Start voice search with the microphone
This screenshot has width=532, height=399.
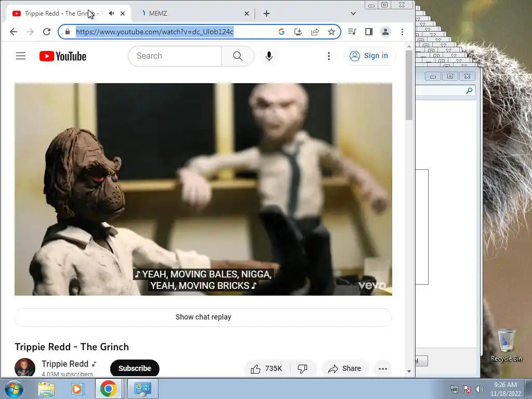269,56
